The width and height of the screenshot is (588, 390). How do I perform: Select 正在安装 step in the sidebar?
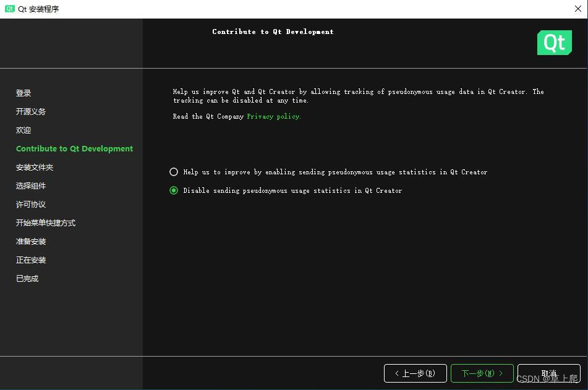click(x=30, y=260)
